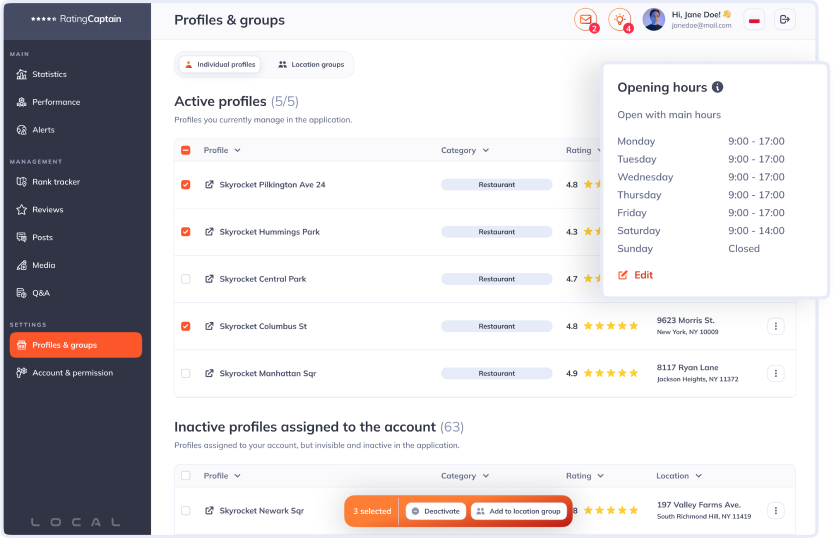Screen dimensions: 834x538
Task: Click the logout icon in header
Action: click(785, 19)
